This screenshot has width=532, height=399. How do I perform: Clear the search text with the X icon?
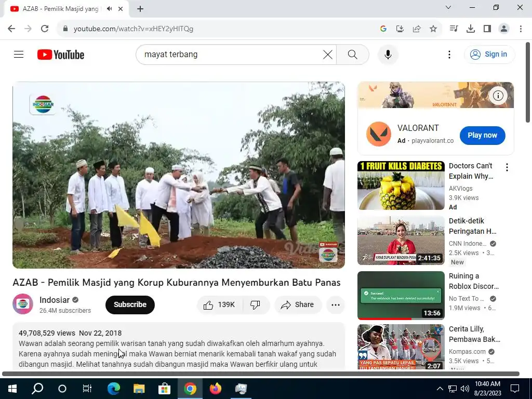pos(328,54)
